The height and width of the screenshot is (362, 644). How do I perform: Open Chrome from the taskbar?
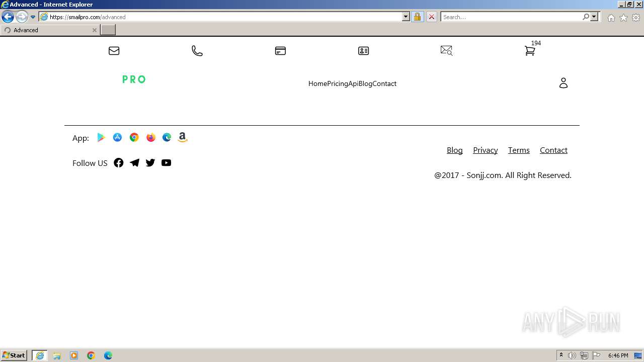point(91,355)
